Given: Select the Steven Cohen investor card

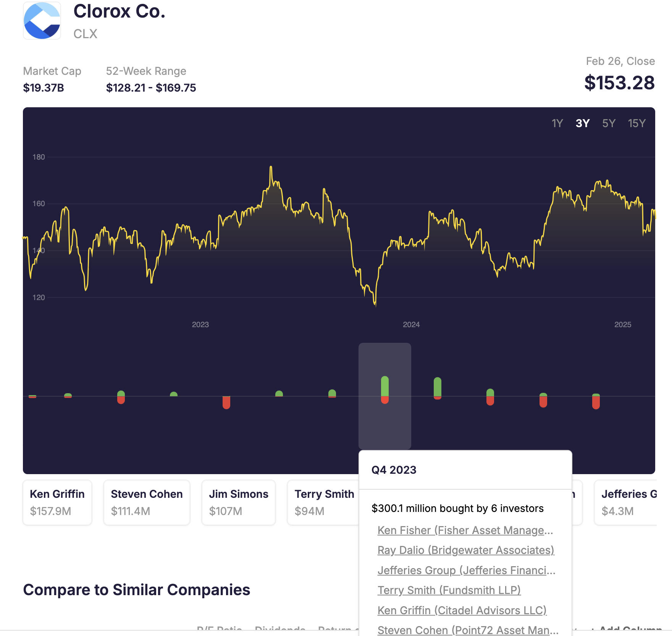Looking at the screenshot, I should [x=147, y=502].
